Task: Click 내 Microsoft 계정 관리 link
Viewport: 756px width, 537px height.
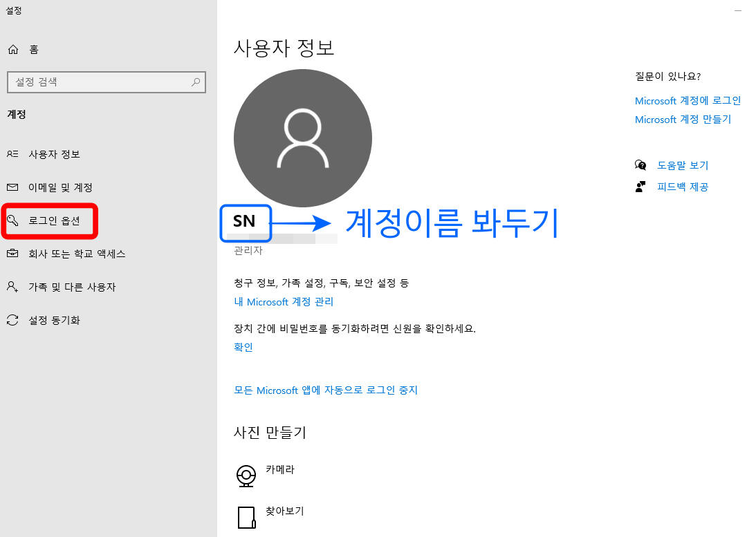Action: 284,301
